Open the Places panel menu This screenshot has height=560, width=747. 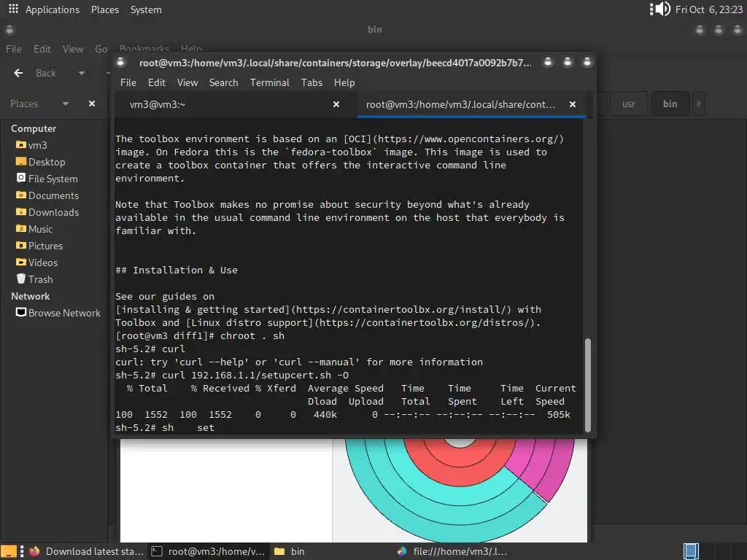[x=105, y=9]
